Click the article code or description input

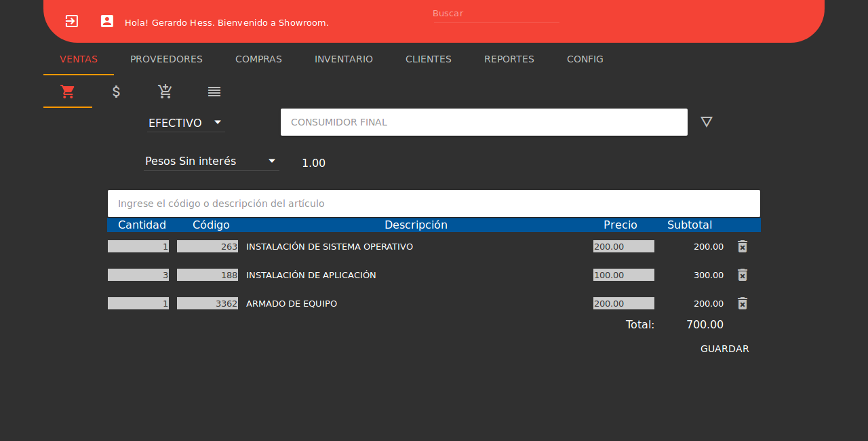[x=434, y=204]
